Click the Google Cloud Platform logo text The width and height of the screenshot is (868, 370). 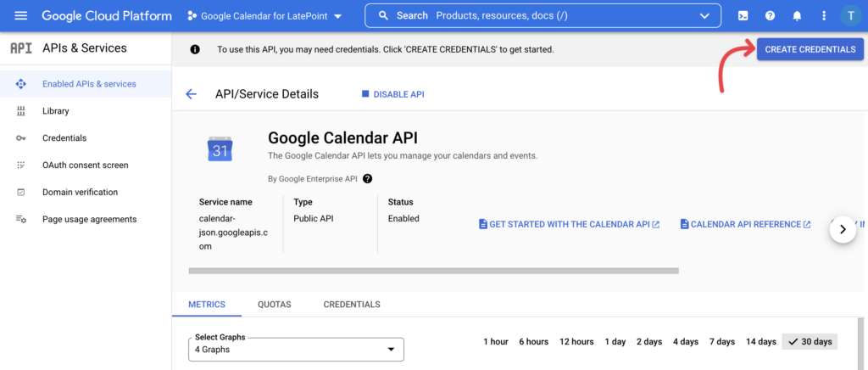coord(107,15)
